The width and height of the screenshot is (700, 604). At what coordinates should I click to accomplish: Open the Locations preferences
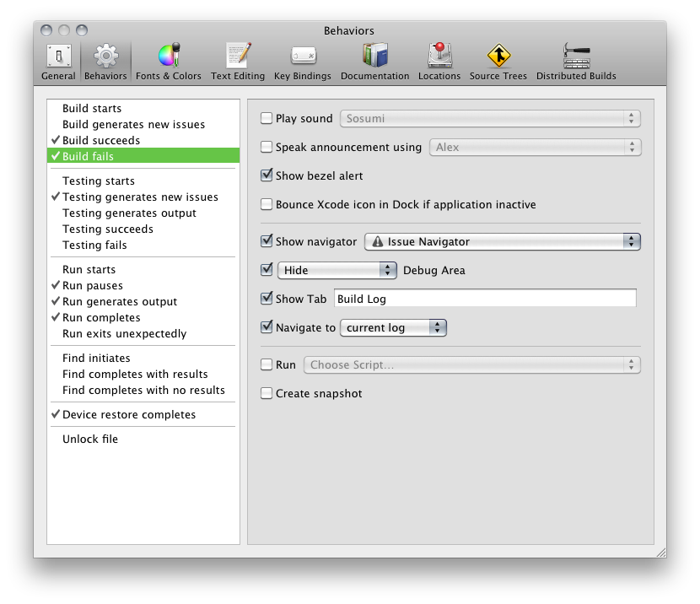[439, 62]
